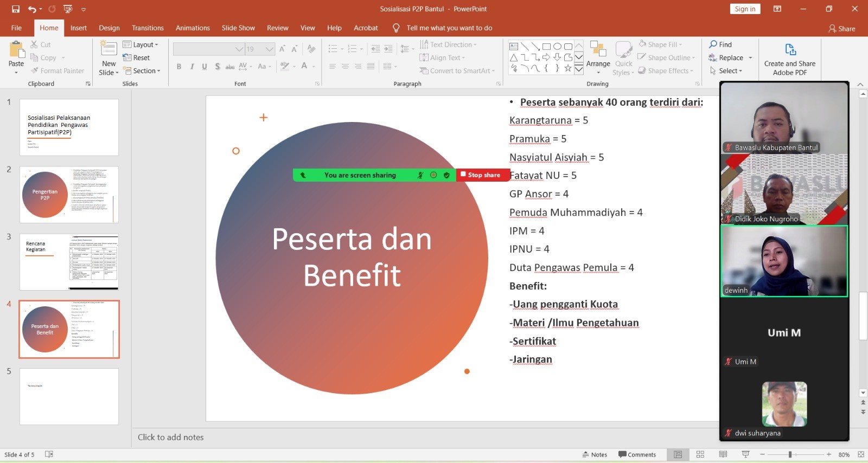
Task: Toggle mute icon in Zoom sharing bar
Action: point(420,175)
